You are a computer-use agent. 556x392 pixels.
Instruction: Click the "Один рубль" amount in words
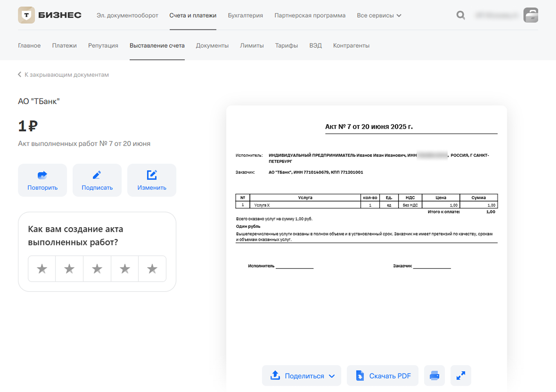tap(248, 226)
